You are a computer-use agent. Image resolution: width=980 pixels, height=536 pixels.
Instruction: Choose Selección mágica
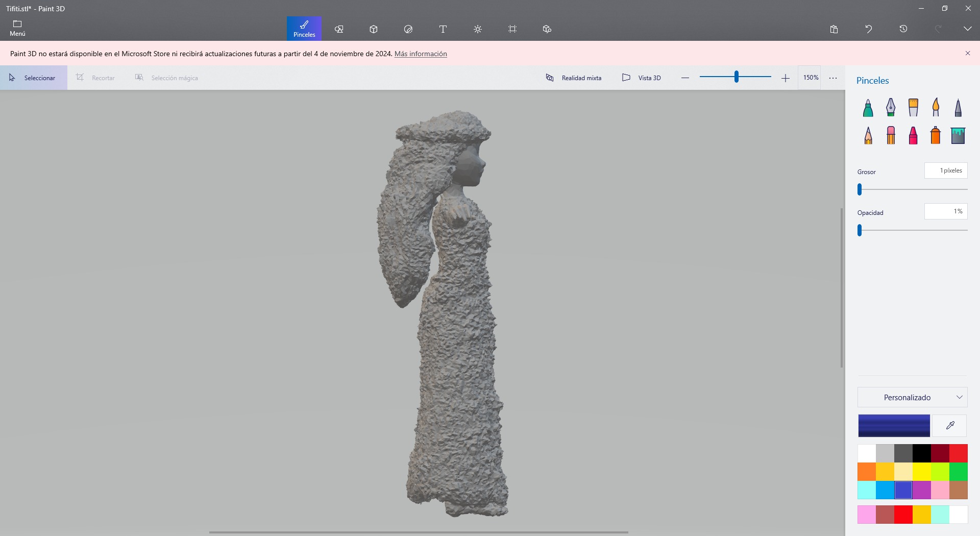point(166,78)
